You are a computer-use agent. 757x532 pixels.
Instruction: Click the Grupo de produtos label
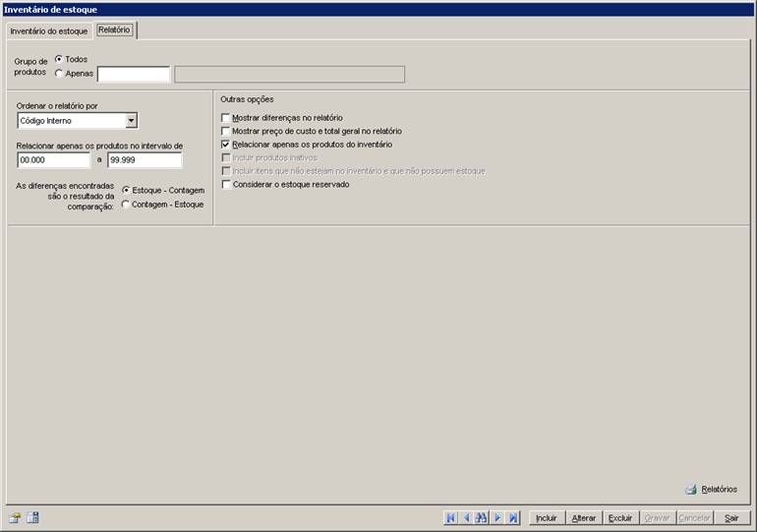[30, 67]
